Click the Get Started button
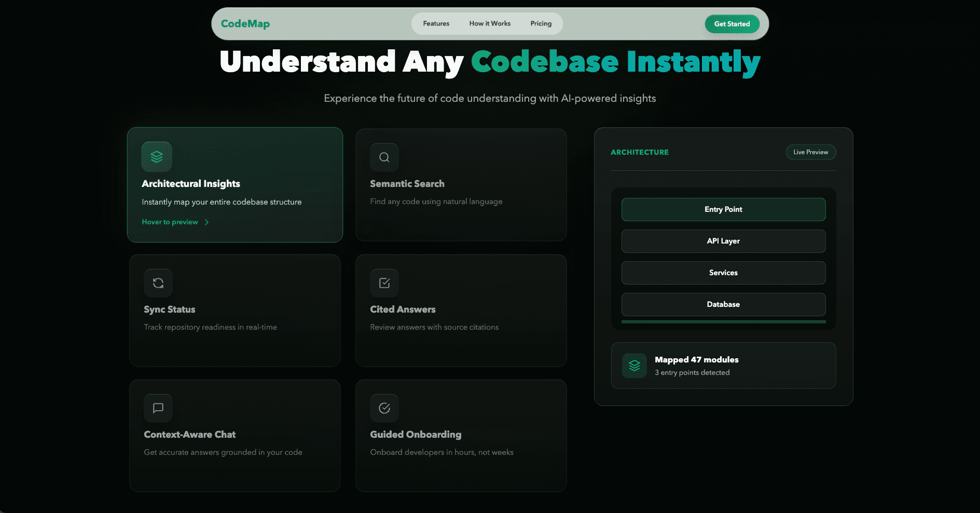The image size is (980, 513). (x=732, y=24)
